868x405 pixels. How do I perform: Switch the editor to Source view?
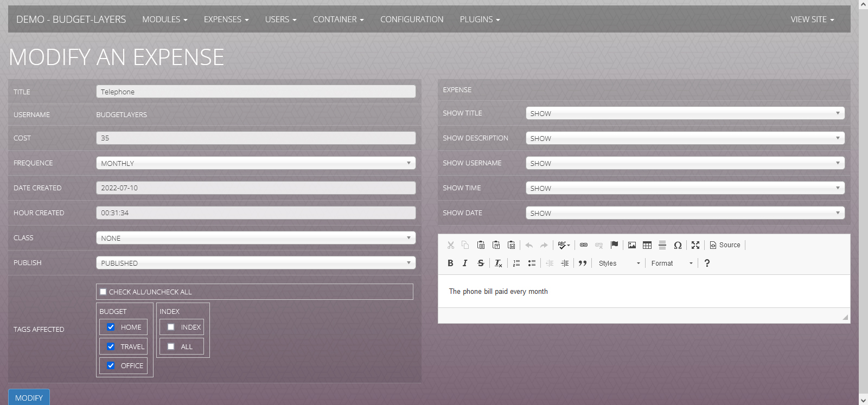coord(725,245)
